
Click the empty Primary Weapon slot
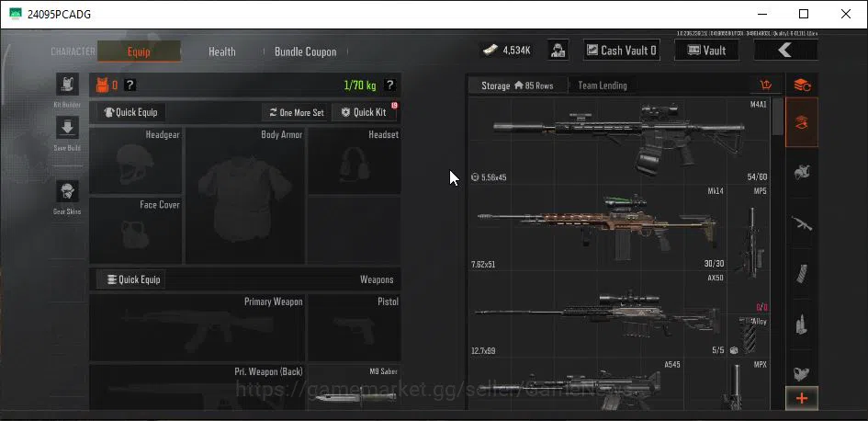tap(197, 327)
